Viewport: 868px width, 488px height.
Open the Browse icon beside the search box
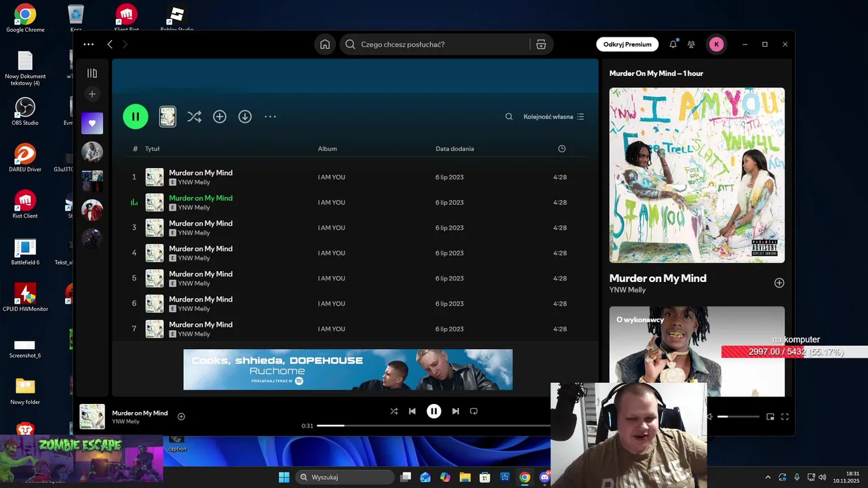[541, 44]
